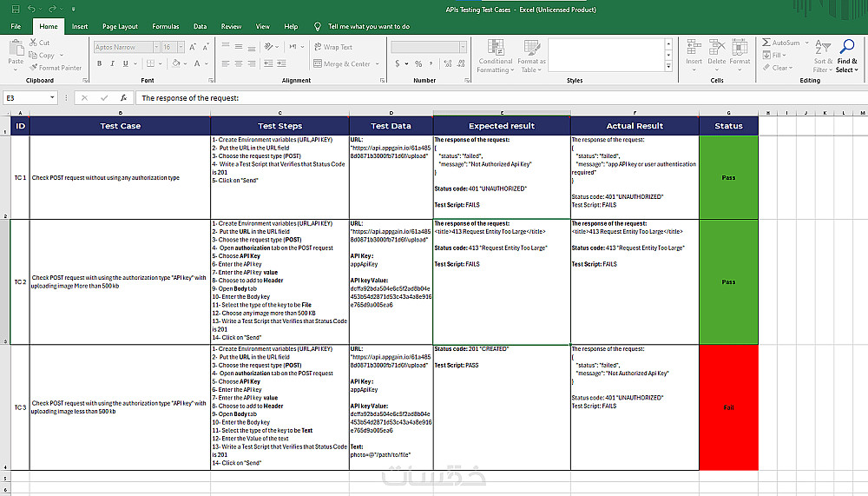Toggle Align Left icon
This screenshot has height=496, width=868.
point(226,63)
